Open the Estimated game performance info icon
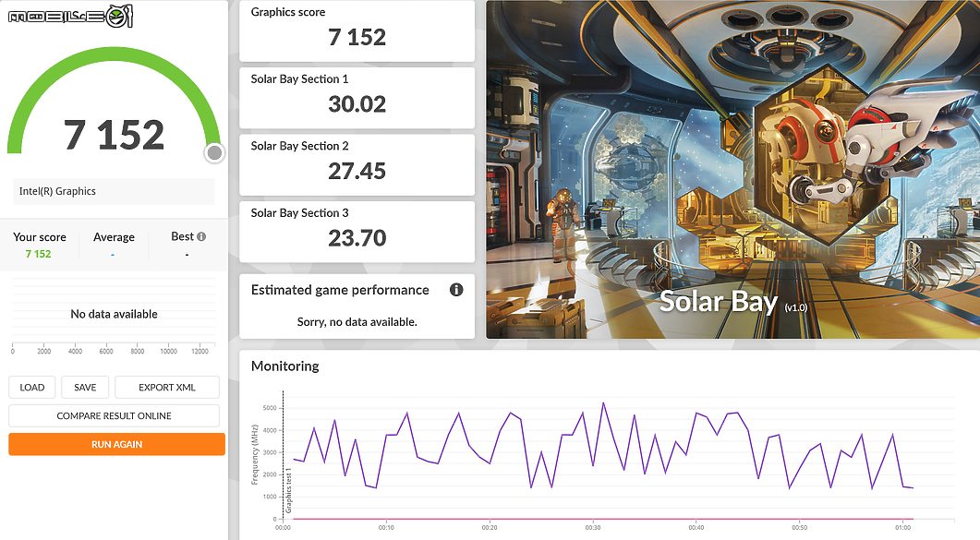This screenshot has height=540, width=980. pyautogui.click(x=456, y=290)
